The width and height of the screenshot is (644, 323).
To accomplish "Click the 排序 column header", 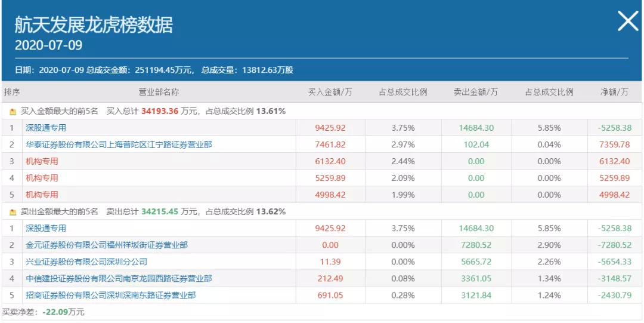I will [x=12, y=92].
